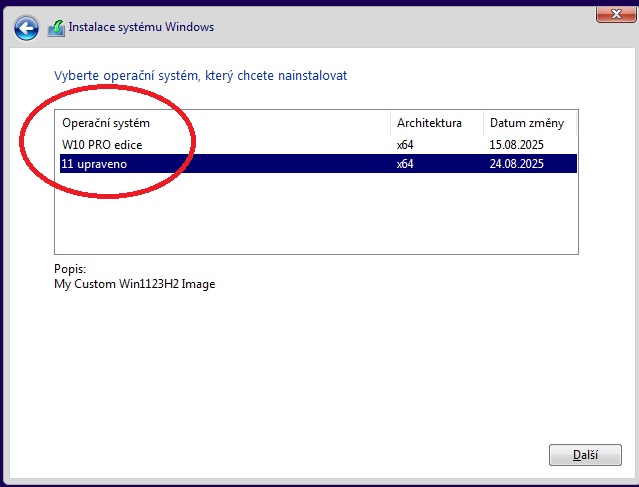The image size is (639, 487).
Task: Click divider between Architektura and Datum změny columns
Action: coord(482,123)
